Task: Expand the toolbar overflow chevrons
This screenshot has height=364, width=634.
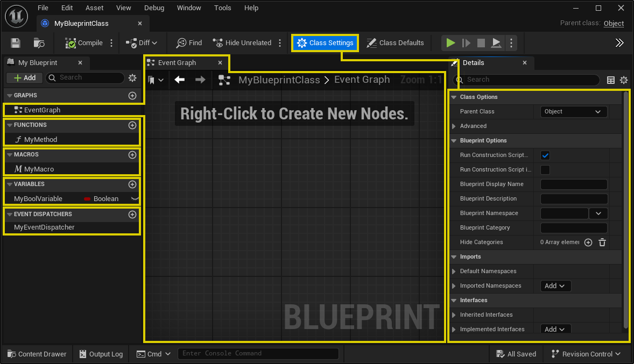Action: [619, 43]
